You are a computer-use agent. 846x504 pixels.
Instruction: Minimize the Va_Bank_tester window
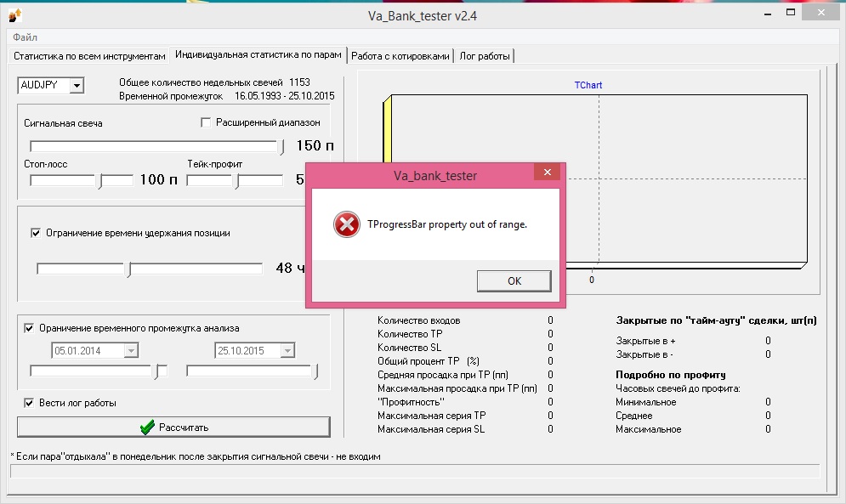767,13
